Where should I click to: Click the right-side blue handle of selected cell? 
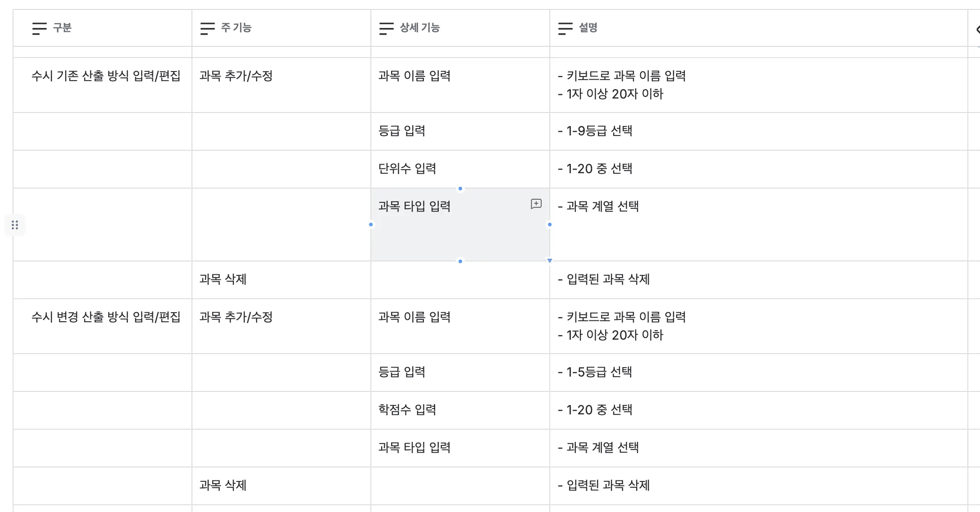coord(549,225)
